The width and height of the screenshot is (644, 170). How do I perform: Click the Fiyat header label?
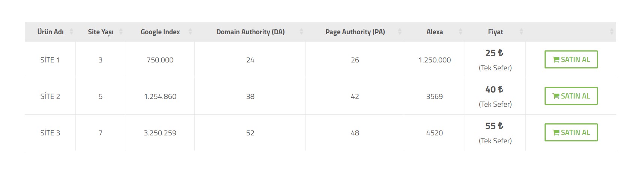coord(495,32)
